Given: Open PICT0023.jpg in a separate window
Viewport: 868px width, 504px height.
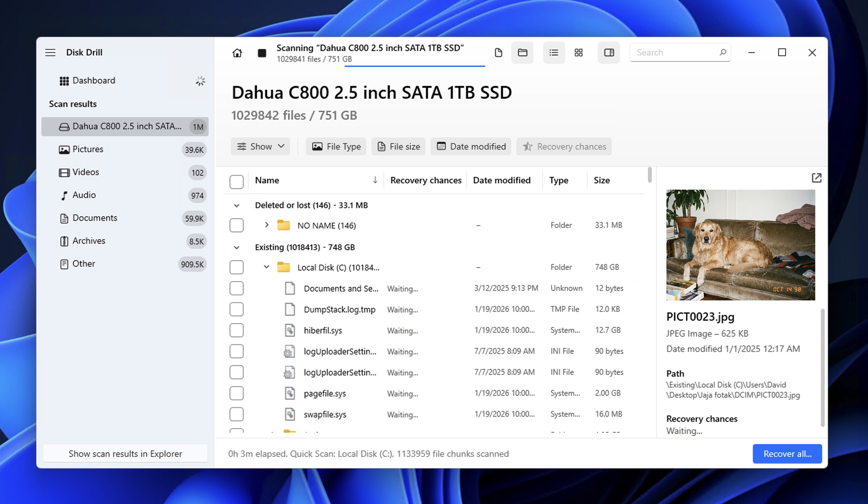Looking at the screenshot, I should pos(817,178).
